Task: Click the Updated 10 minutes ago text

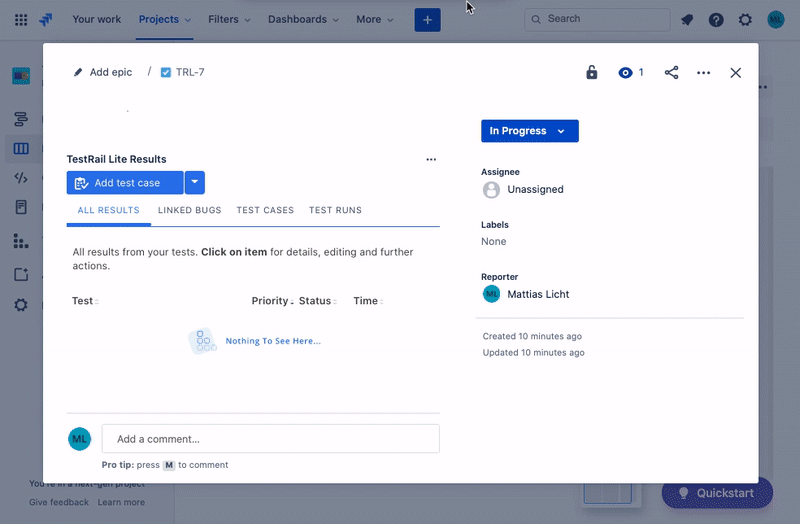Action: (x=533, y=353)
